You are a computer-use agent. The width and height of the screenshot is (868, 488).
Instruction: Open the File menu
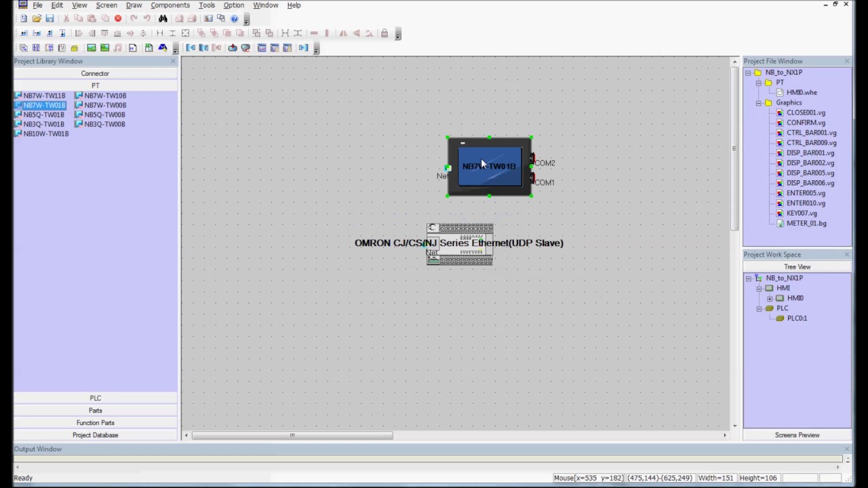[37, 5]
